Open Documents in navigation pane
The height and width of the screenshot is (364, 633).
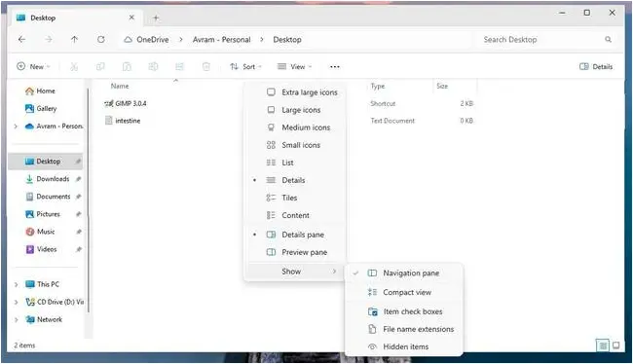pos(54,197)
